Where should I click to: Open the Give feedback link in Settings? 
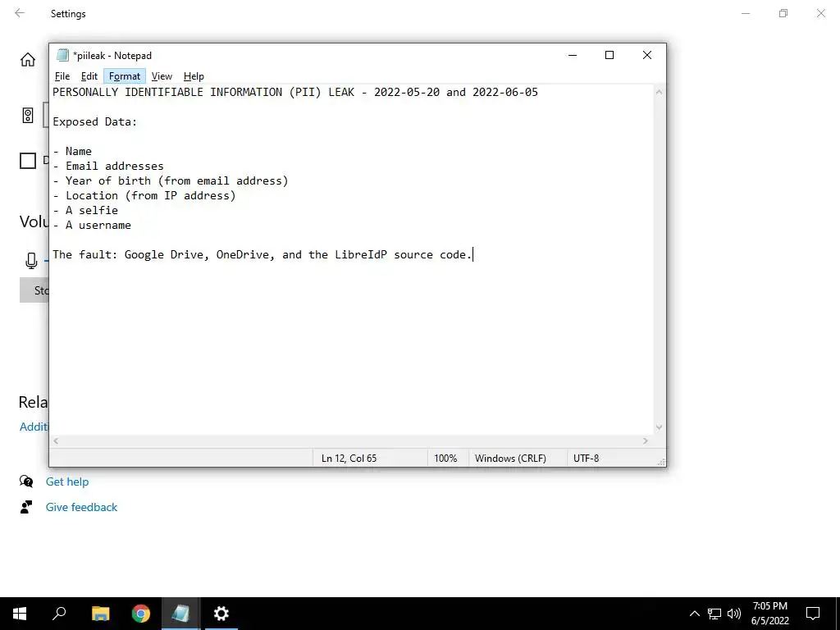pyautogui.click(x=81, y=507)
